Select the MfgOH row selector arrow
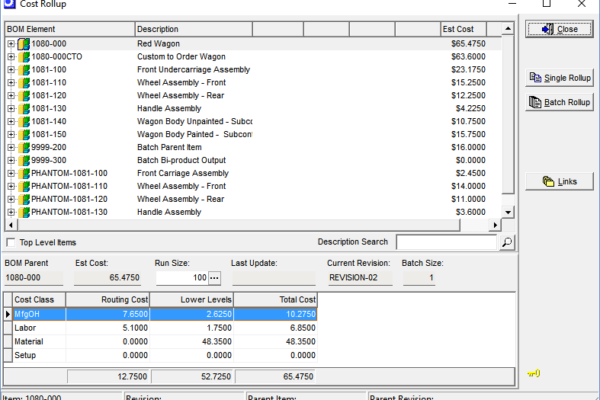Viewport: 600px width, 400px height. [x=8, y=314]
